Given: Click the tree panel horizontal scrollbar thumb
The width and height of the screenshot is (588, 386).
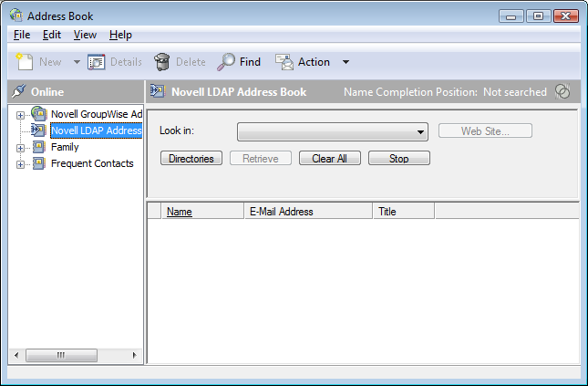Looking at the screenshot, I should [61, 355].
